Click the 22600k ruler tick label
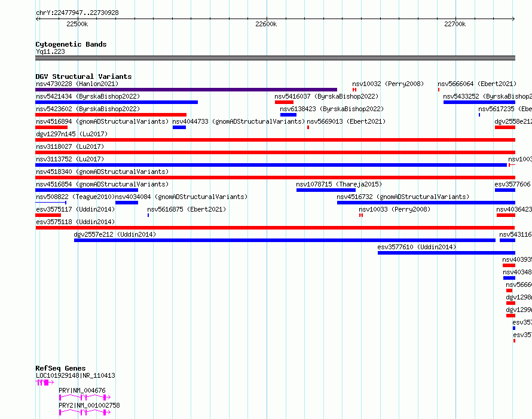 (266, 24)
